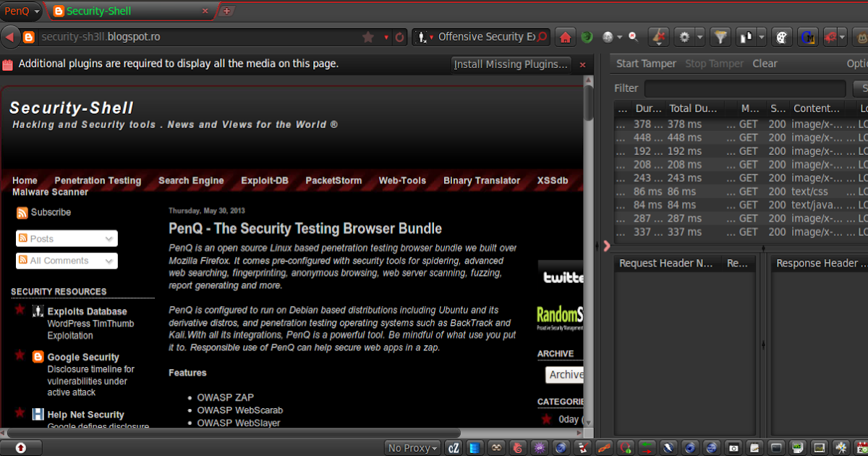Image resolution: width=868 pixels, height=456 pixels.
Task: Click the gear settings toolbar icon
Action: (684, 37)
